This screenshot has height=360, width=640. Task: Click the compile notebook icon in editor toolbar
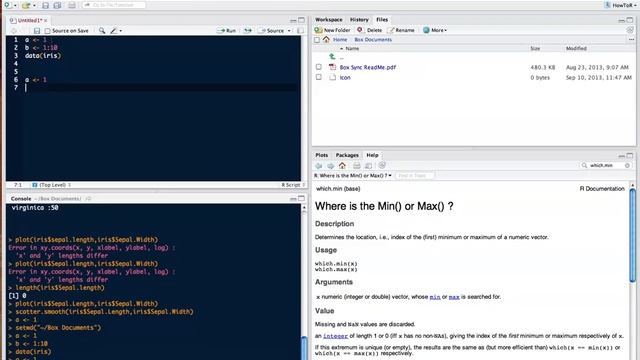[x=300, y=31]
